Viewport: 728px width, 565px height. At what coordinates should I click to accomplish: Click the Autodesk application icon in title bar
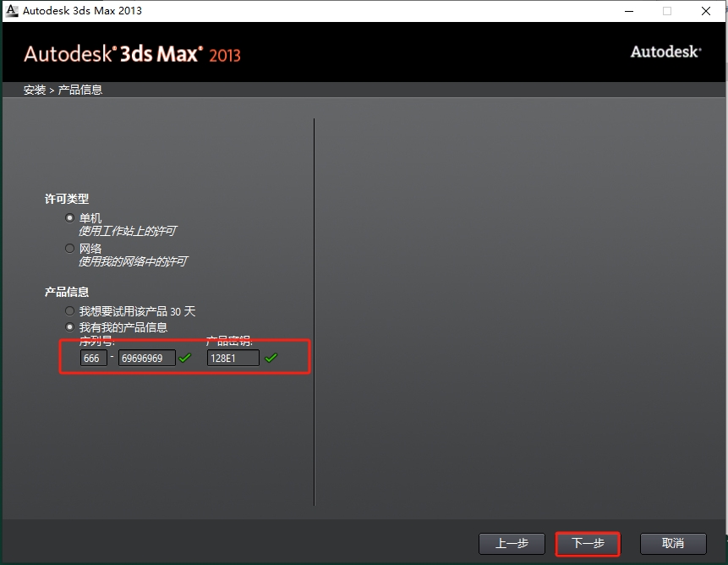(x=12, y=10)
